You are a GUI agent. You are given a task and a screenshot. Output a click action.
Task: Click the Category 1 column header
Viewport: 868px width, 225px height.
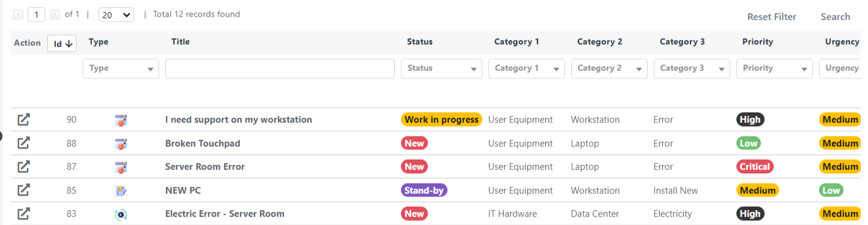click(x=517, y=42)
